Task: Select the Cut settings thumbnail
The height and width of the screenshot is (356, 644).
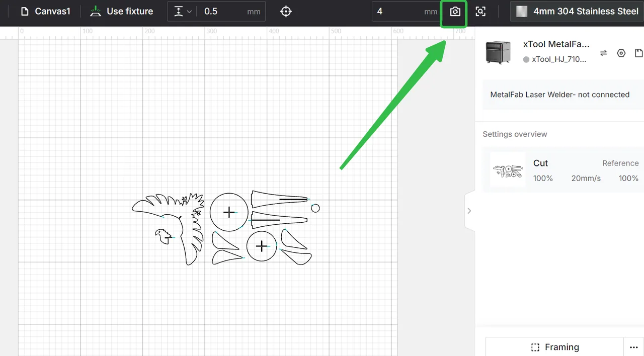Action: pyautogui.click(x=508, y=170)
